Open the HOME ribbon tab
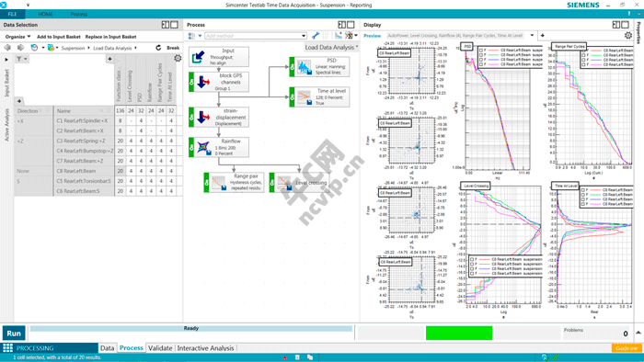Image resolution: width=644 pixels, height=362 pixels. [45, 14]
